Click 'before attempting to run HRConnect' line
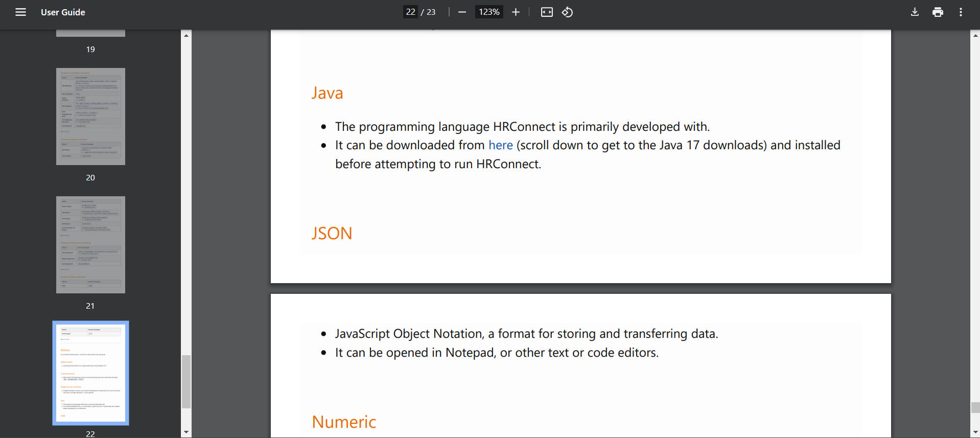The height and width of the screenshot is (438, 980). [438, 164]
